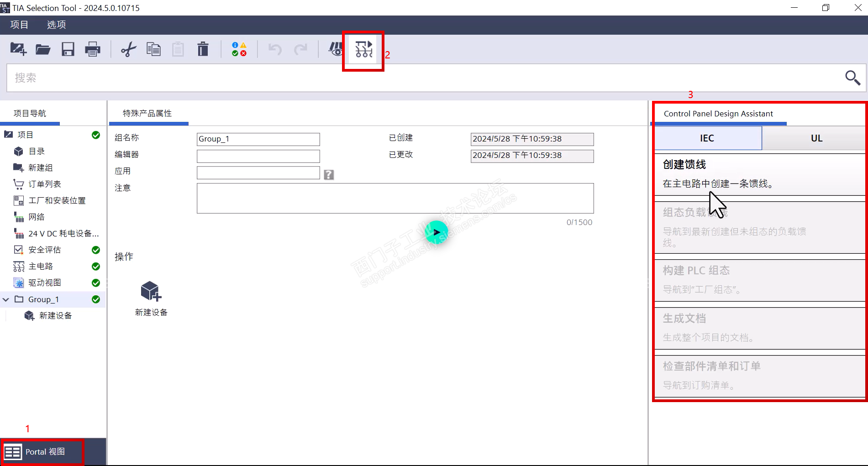Click the print toolbar icon
The height and width of the screenshot is (466, 868).
pyautogui.click(x=93, y=49)
